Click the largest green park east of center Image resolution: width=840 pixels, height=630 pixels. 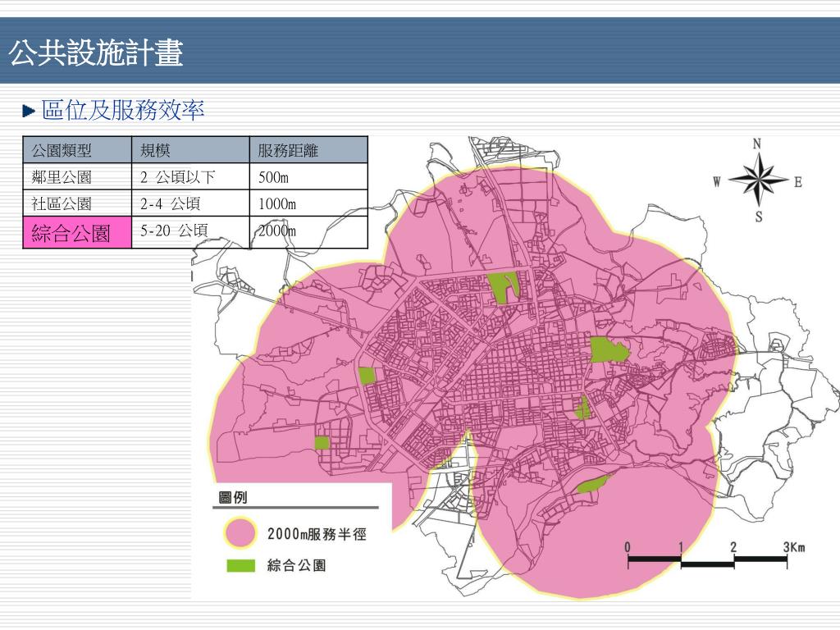pyautogui.click(x=609, y=349)
